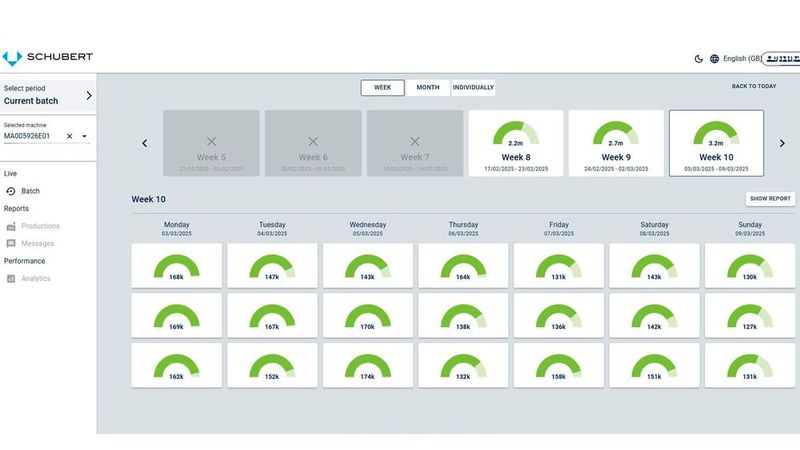Open Batch under Live
This screenshot has width=800, height=450.
tap(30, 191)
